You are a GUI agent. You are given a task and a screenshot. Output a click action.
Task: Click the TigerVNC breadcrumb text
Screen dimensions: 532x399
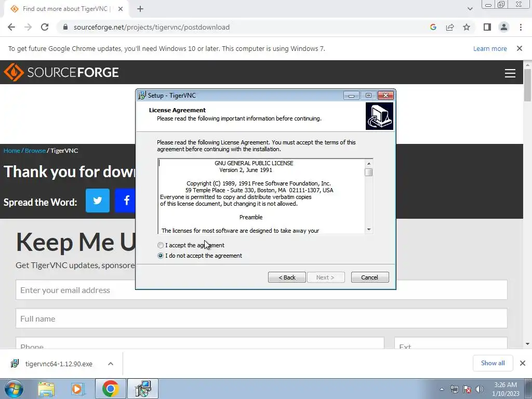pyautogui.click(x=64, y=151)
